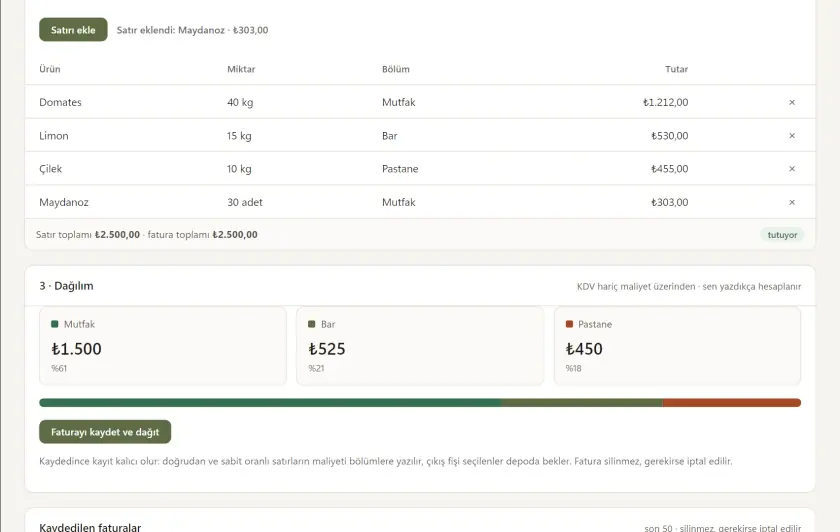The width and height of the screenshot is (840, 532).
Task: Click the Miktar column header
Action: [x=241, y=69]
